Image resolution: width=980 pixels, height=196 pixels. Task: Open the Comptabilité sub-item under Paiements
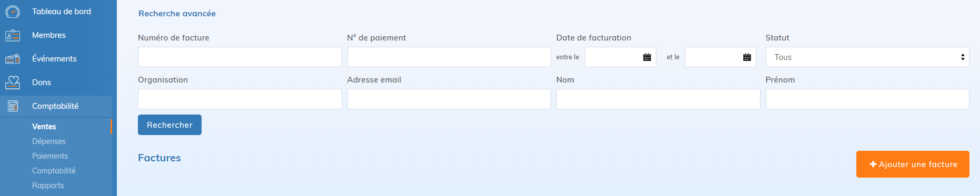tap(54, 171)
